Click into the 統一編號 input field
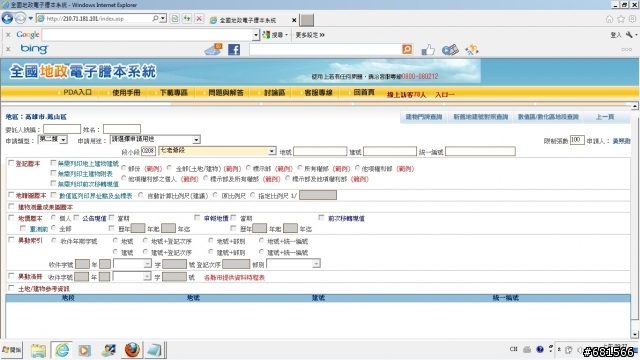This screenshot has width=640, height=360. [x=480, y=151]
